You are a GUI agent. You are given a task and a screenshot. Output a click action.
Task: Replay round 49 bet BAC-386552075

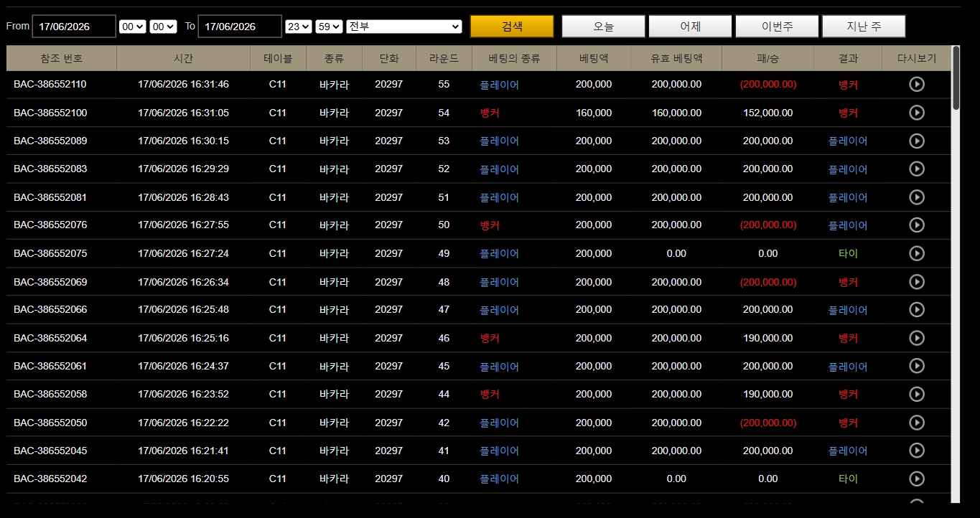(x=917, y=253)
